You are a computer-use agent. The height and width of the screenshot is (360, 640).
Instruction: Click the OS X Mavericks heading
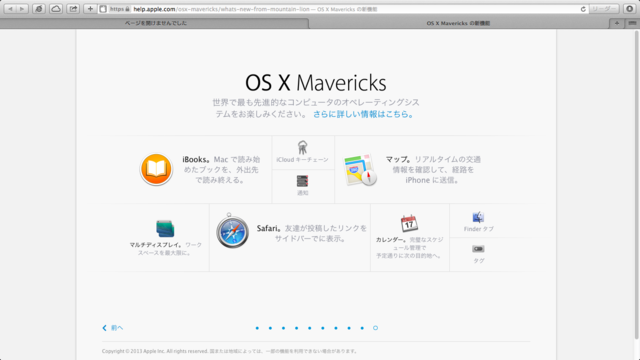pyautogui.click(x=316, y=82)
